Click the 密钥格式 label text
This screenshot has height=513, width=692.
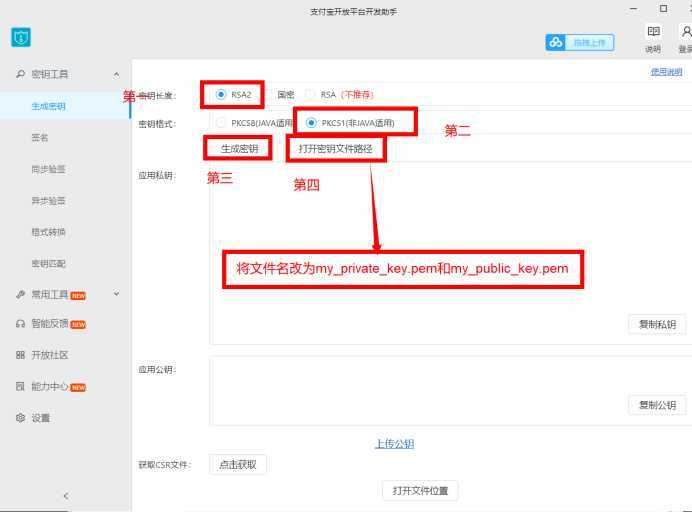(157, 124)
